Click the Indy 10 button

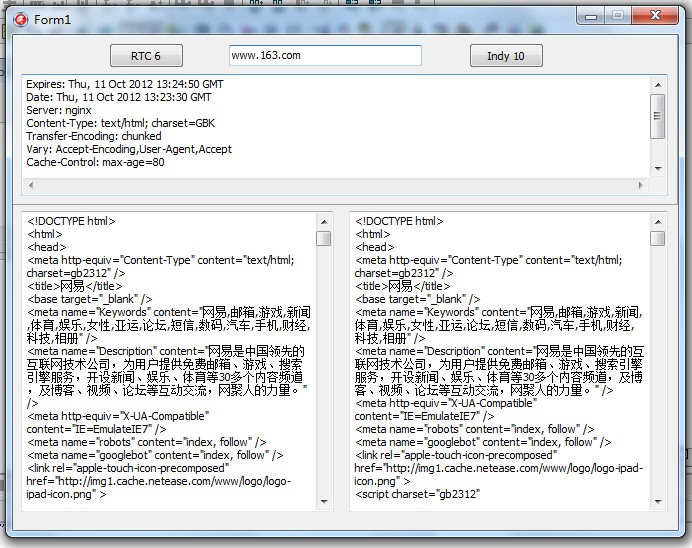tap(506, 56)
